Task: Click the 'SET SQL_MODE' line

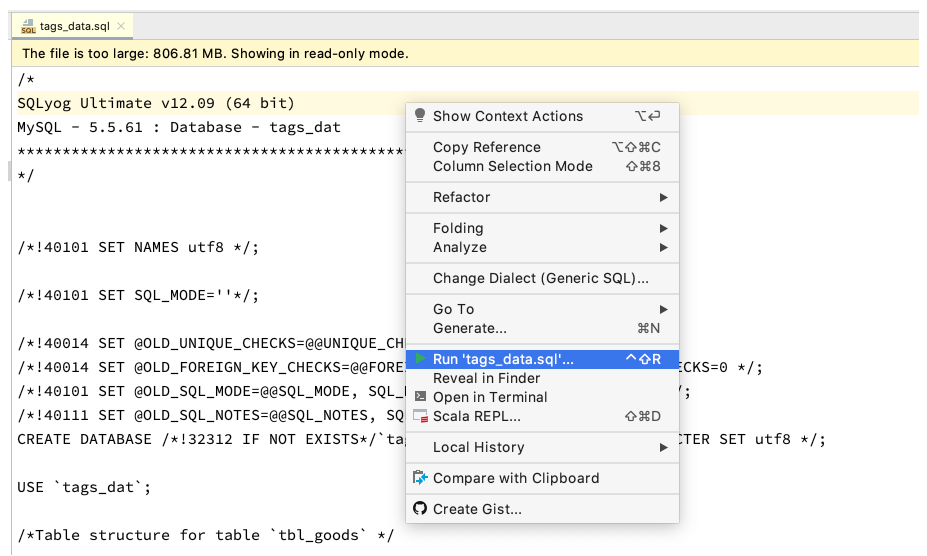Action: pos(138,295)
